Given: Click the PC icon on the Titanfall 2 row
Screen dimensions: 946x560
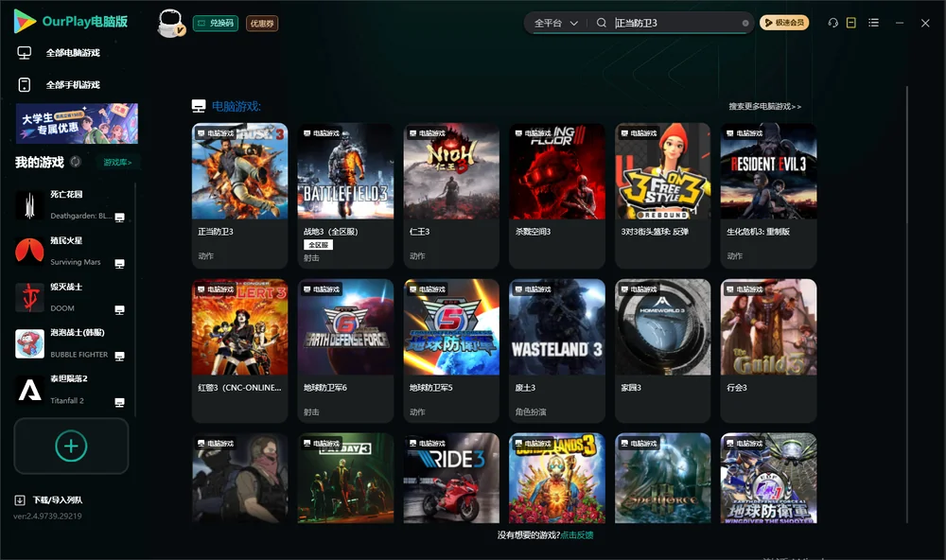Looking at the screenshot, I should pyautogui.click(x=119, y=403).
